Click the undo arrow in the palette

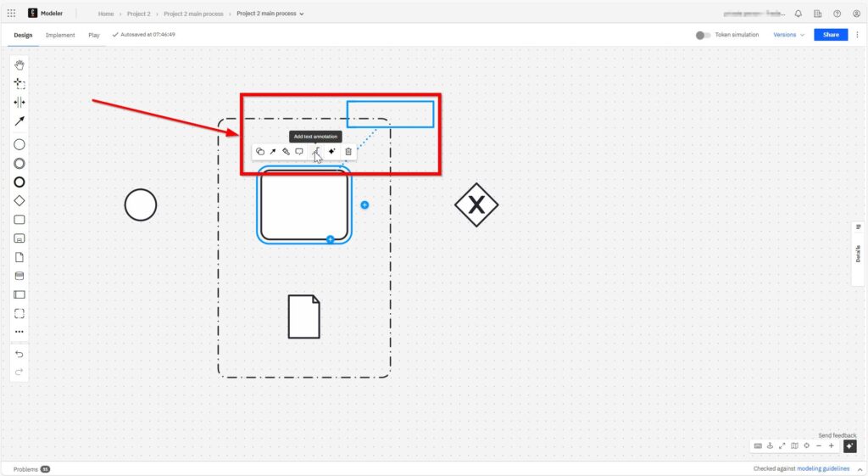coord(19,354)
